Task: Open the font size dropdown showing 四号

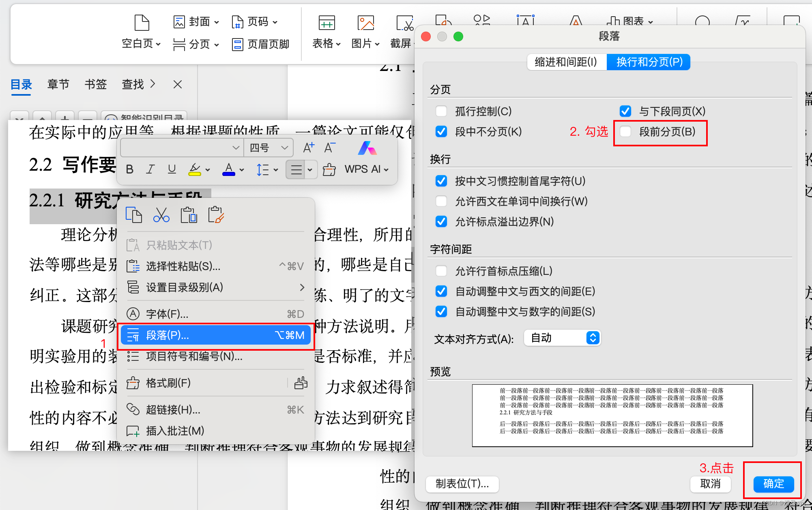Action: 269,148
